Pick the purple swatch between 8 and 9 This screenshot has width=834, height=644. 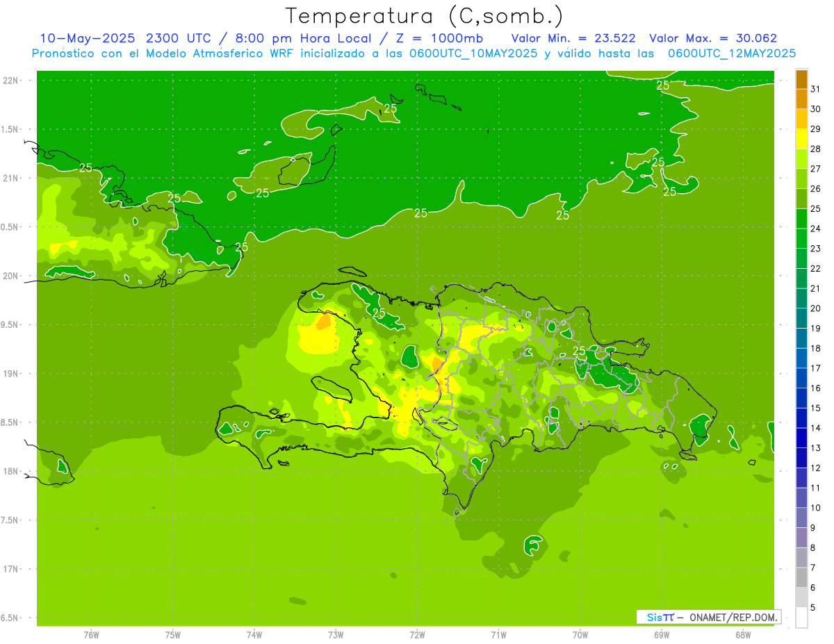point(801,538)
